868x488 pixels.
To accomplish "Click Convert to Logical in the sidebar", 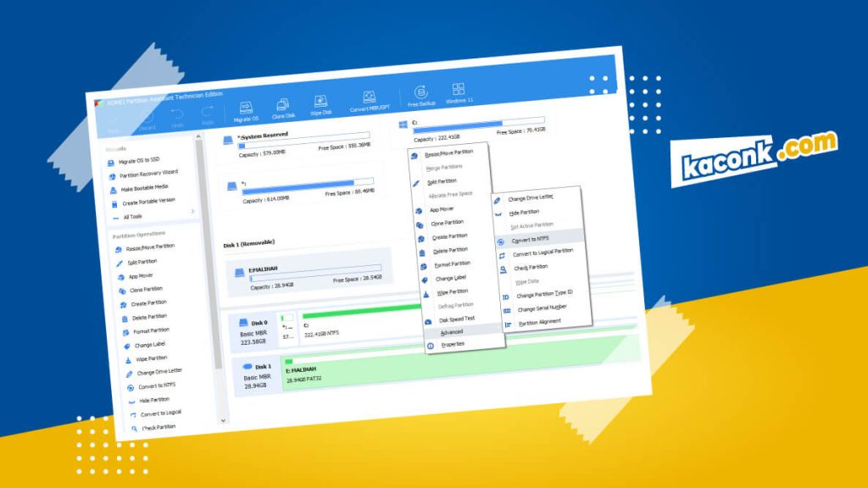I will pyautogui.click(x=156, y=413).
